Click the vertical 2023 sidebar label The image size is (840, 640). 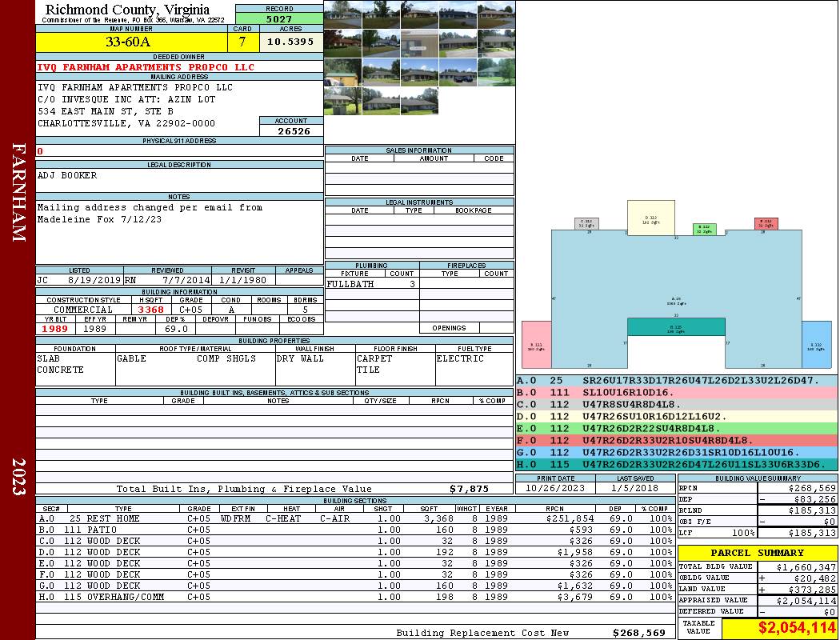(x=18, y=476)
